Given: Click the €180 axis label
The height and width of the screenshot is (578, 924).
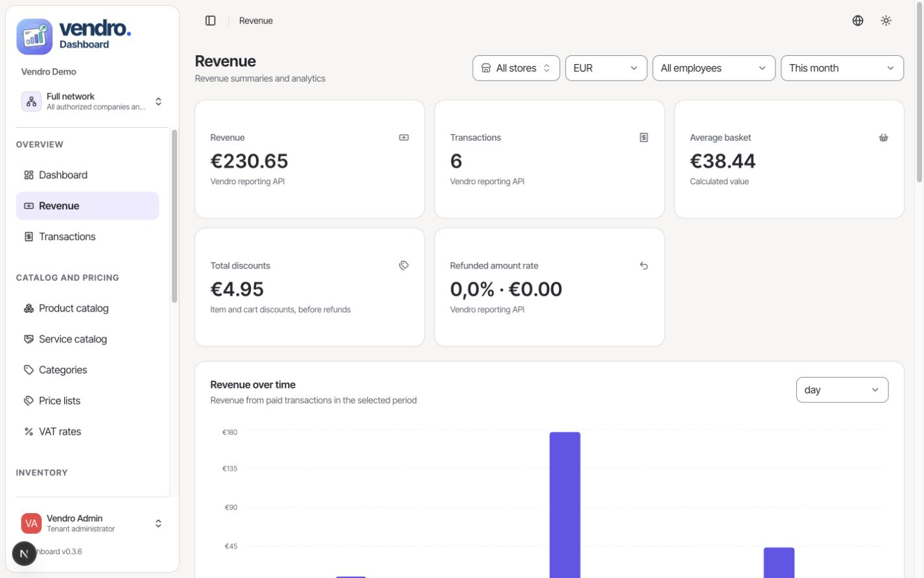Looking at the screenshot, I should coord(230,432).
